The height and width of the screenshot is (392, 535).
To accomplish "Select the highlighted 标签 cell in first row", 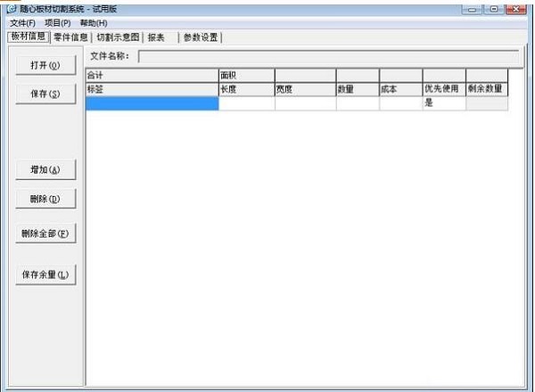I will coord(152,103).
